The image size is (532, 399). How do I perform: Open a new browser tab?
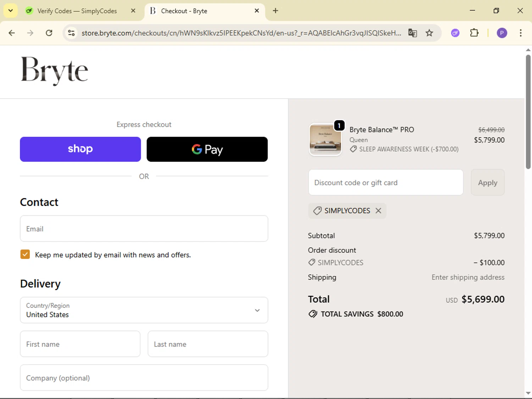(x=275, y=11)
